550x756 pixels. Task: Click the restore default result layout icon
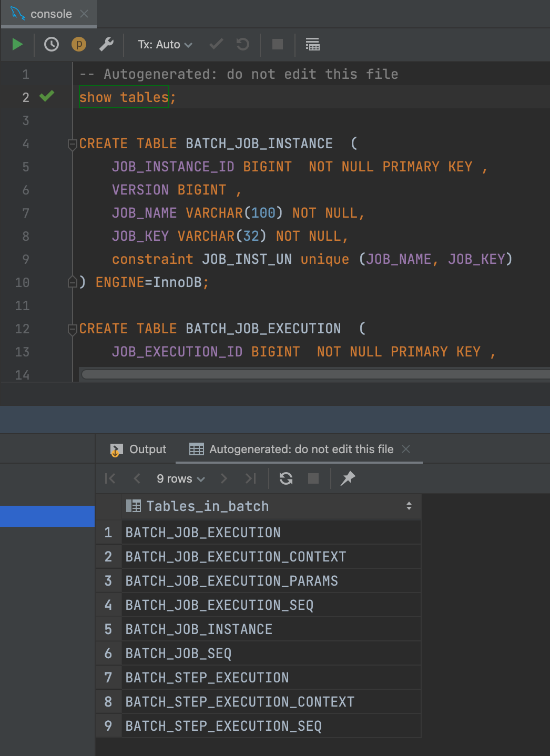pyautogui.click(x=312, y=44)
